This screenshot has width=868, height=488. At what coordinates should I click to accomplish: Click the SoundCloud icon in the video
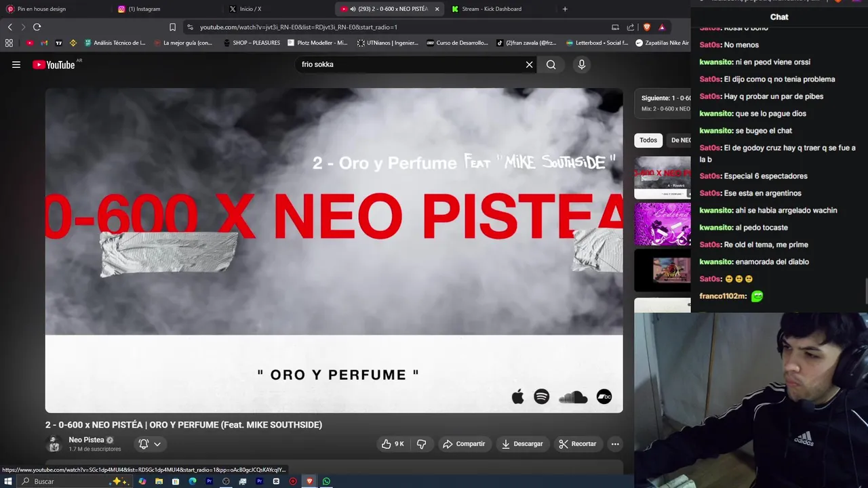pyautogui.click(x=573, y=397)
